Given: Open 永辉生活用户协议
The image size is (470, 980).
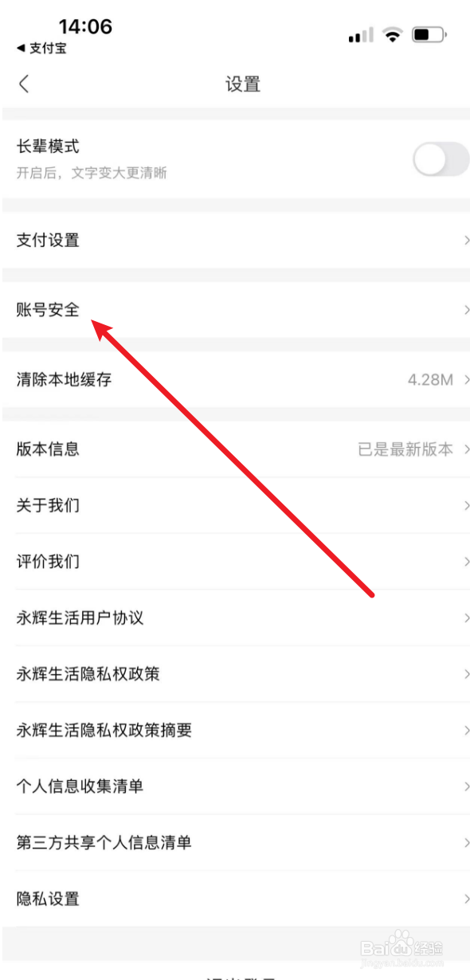Looking at the screenshot, I should click(x=235, y=617).
